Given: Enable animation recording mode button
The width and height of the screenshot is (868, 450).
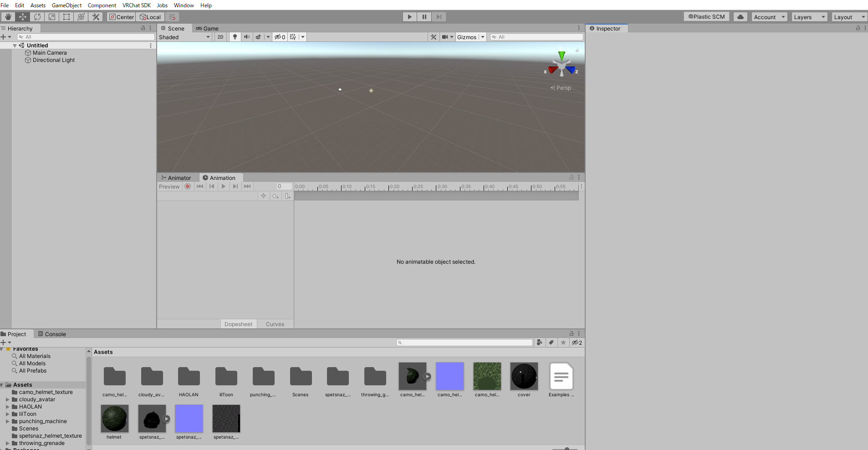Looking at the screenshot, I should [x=188, y=186].
